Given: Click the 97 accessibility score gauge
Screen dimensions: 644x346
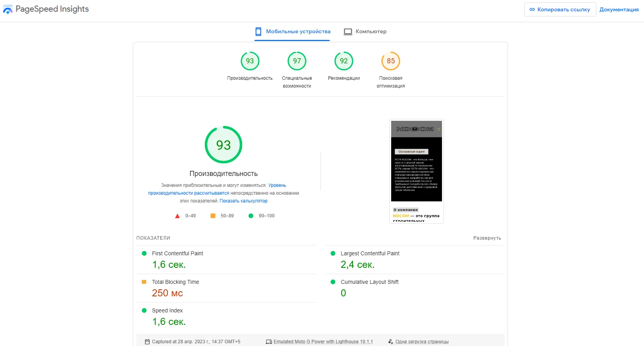Looking at the screenshot, I should pyautogui.click(x=297, y=61).
